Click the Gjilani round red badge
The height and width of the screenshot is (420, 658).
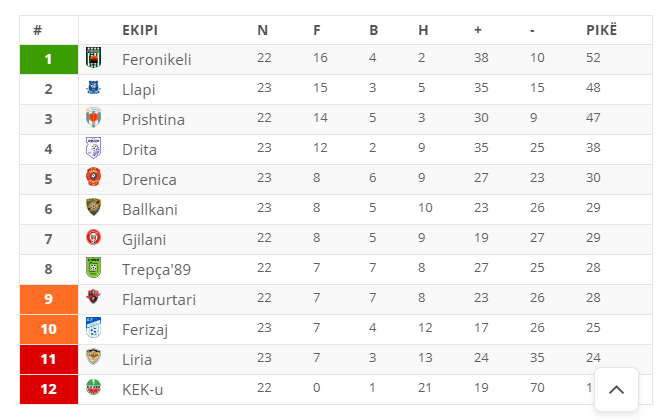(94, 237)
